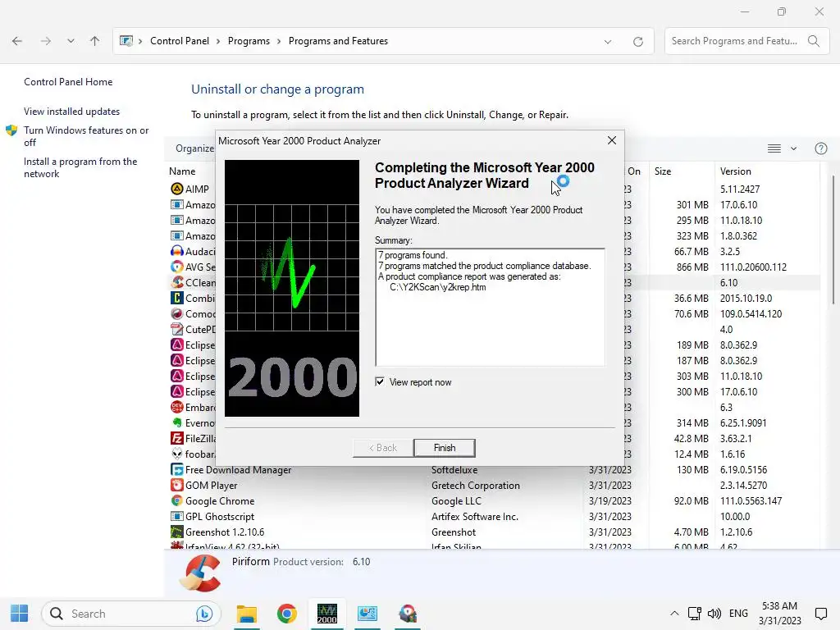This screenshot has width=840, height=630.
Task: Click the CCleaner list icon
Action: pyautogui.click(x=177, y=282)
